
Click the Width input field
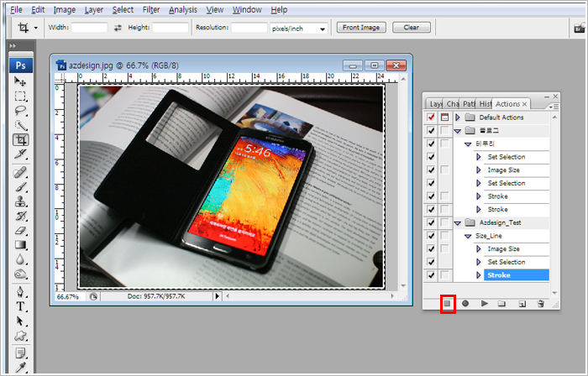(89, 28)
